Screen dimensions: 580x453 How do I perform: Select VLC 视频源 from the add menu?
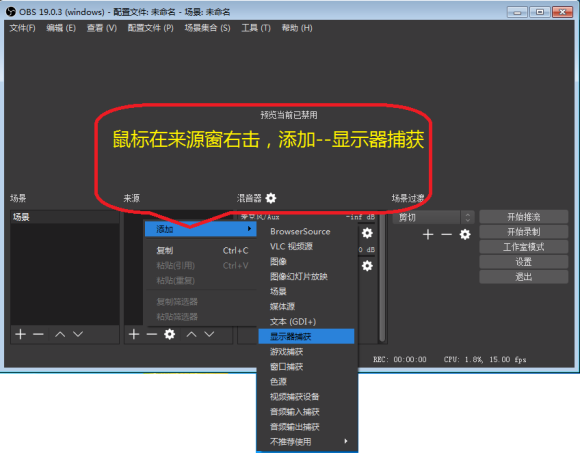pyautogui.click(x=306, y=246)
